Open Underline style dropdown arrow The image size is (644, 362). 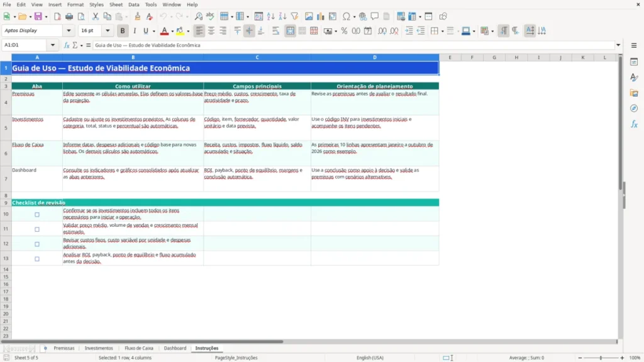click(x=153, y=31)
